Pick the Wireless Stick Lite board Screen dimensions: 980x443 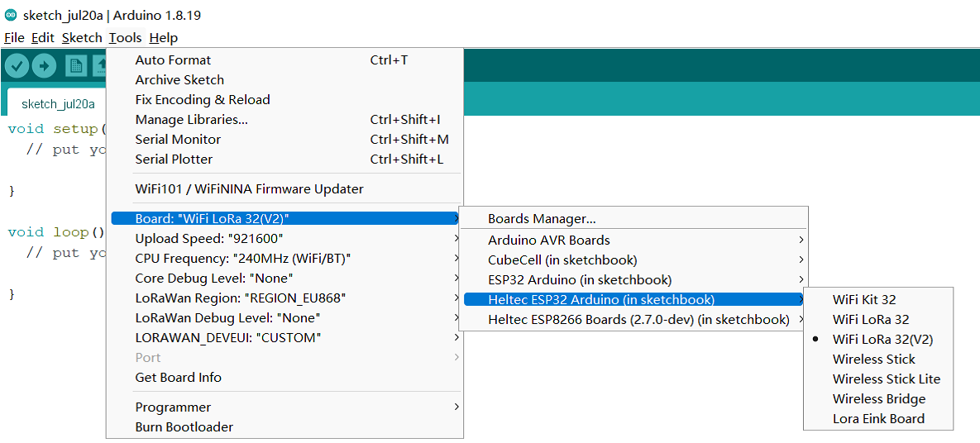(x=886, y=379)
